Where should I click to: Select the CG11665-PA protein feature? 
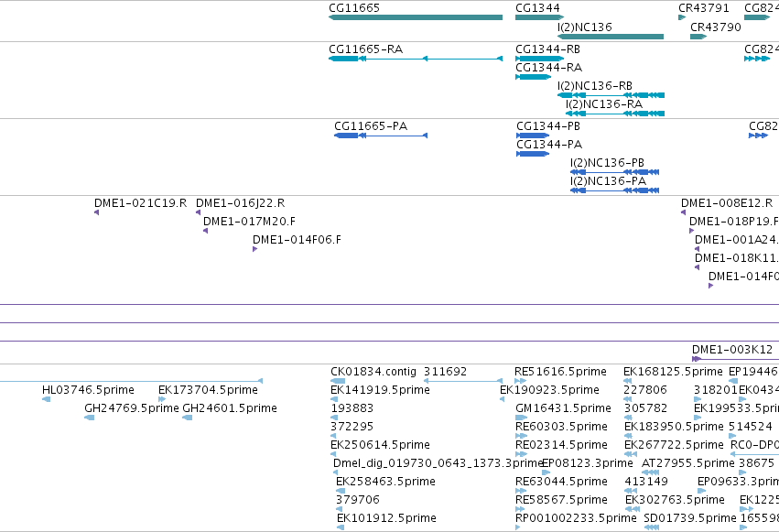(x=381, y=136)
